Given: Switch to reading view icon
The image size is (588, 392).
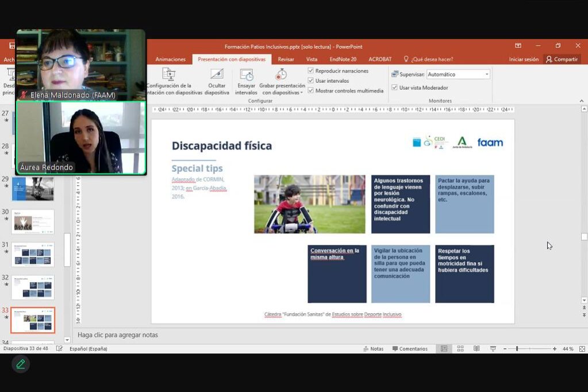Looking at the screenshot, I should pos(476,348).
